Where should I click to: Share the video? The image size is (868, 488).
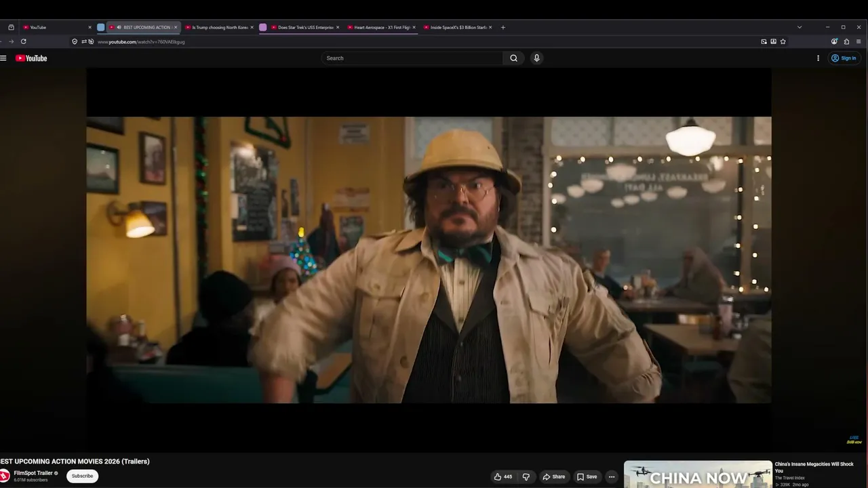click(x=553, y=476)
